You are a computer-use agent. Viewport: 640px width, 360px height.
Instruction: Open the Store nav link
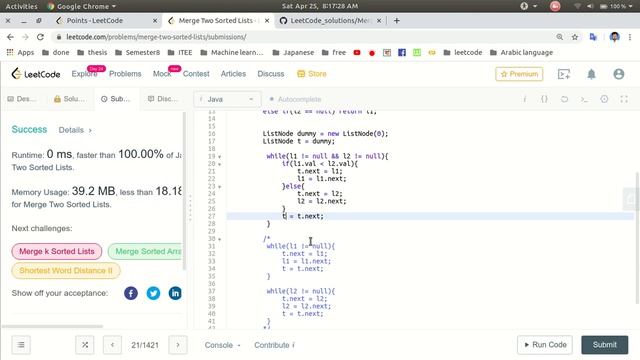pyautogui.click(x=312, y=74)
